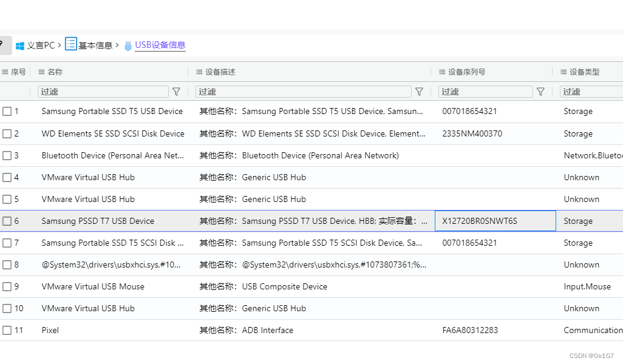
Task: Sort by the 序号 column header
Action: click(x=18, y=72)
